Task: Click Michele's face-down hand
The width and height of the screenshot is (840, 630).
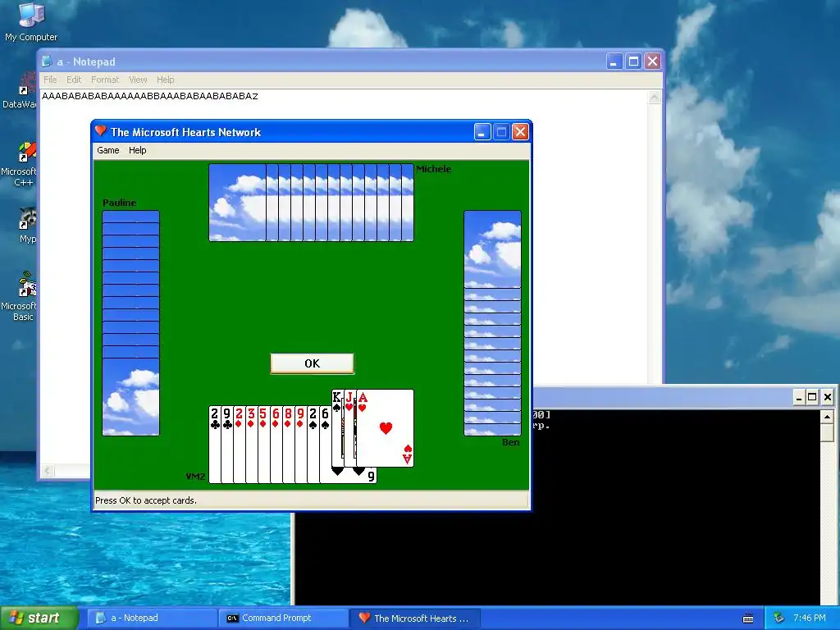Action: [311, 203]
